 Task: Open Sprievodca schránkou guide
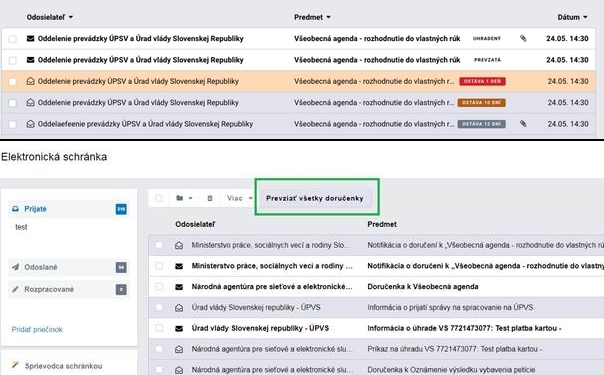tap(64, 366)
